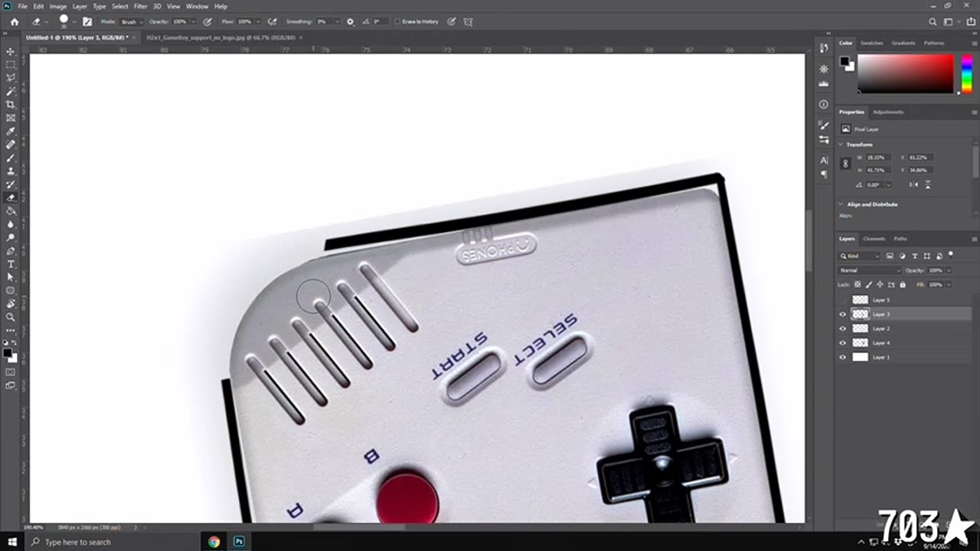Select the Hand tool
980x551 pixels.
11,304
